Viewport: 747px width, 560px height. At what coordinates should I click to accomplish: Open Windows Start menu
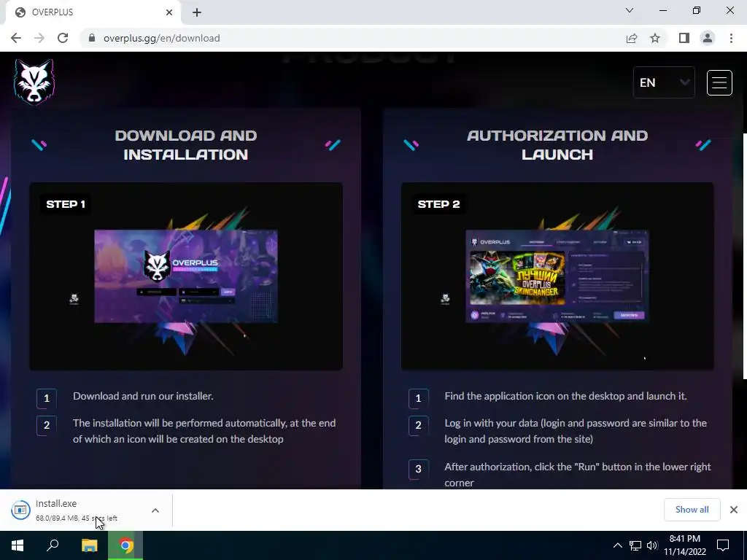point(18,545)
